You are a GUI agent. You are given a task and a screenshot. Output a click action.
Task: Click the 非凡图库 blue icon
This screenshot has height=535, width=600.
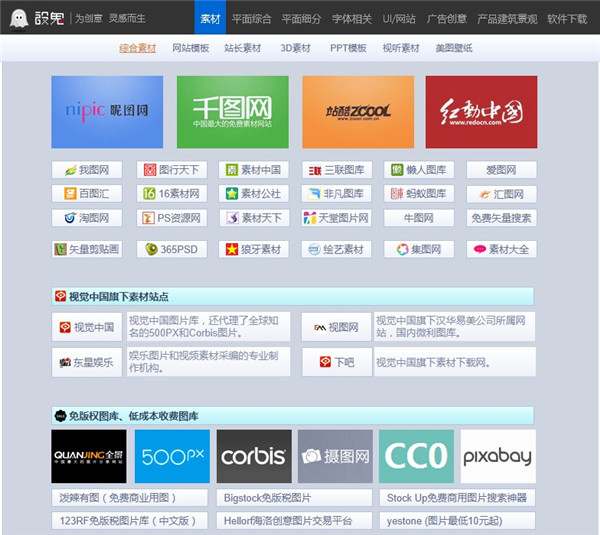[314, 194]
